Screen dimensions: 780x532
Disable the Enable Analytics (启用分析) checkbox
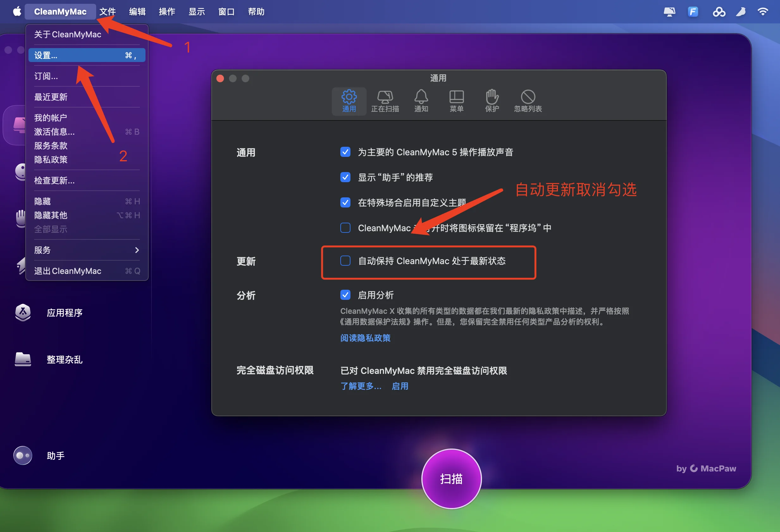click(345, 295)
